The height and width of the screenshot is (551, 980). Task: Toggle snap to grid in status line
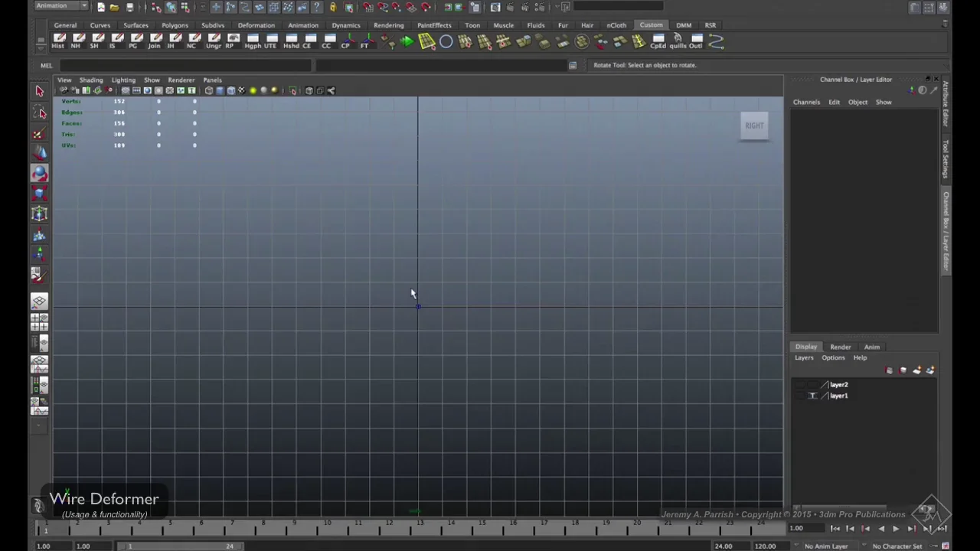[367, 7]
